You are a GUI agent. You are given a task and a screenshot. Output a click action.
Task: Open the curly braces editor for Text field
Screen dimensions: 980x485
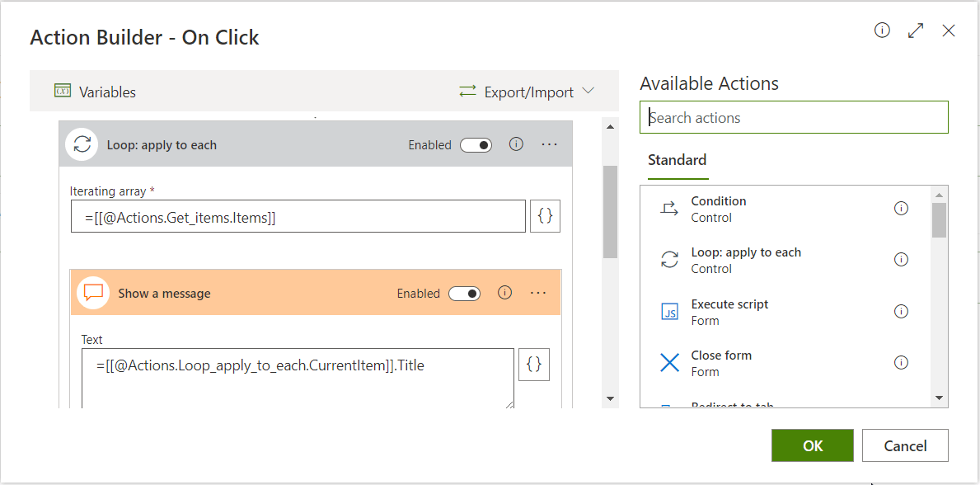point(533,365)
